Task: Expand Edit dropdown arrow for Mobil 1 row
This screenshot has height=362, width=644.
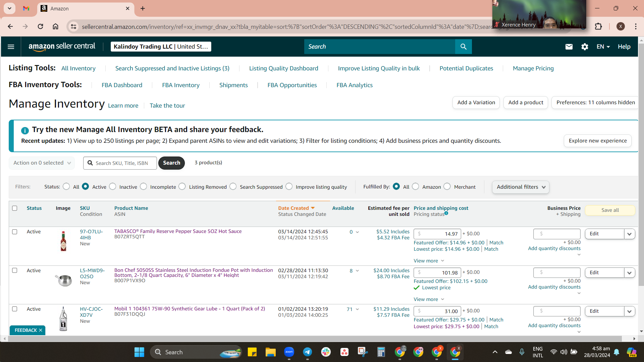Action: pos(629,311)
